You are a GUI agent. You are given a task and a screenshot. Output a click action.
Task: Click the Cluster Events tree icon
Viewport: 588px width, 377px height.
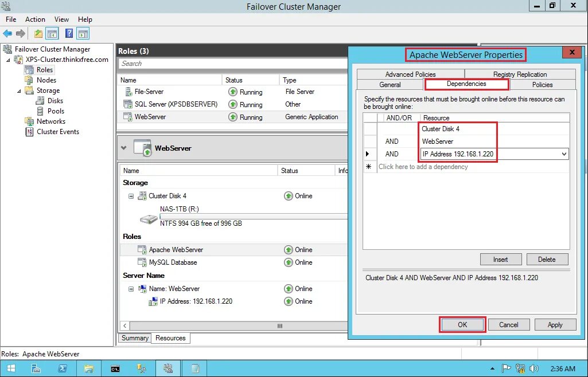coord(29,132)
